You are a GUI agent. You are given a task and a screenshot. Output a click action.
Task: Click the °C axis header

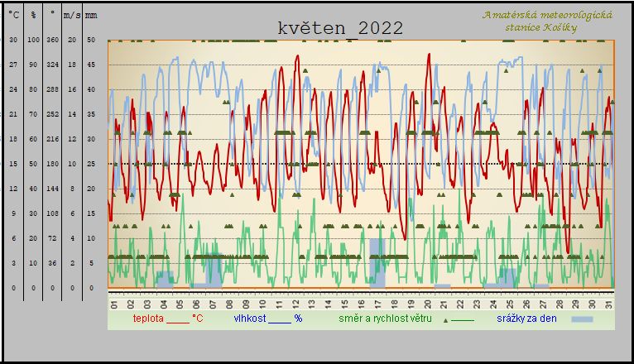click(x=13, y=15)
